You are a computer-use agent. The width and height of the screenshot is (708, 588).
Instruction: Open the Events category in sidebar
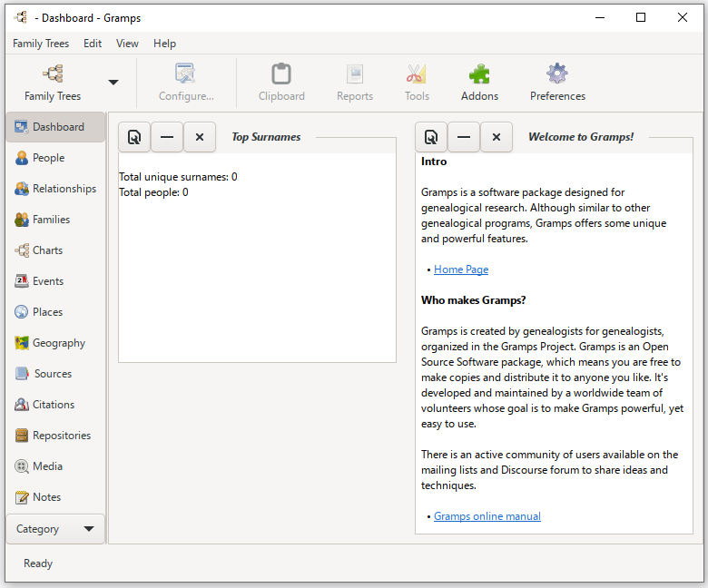47,281
